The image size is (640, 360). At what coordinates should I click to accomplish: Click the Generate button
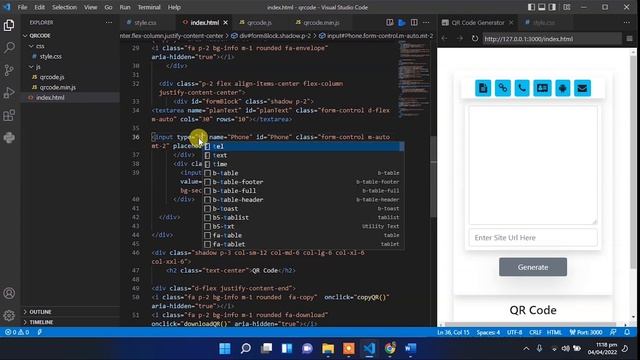click(x=533, y=267)
